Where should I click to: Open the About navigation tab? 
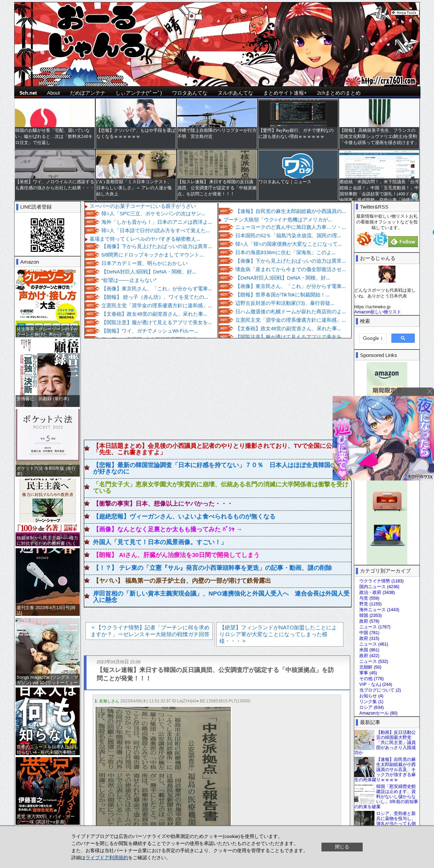click(x=53, y=93)
